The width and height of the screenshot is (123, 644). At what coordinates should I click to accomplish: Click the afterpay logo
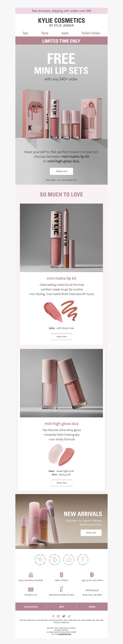(x=92, y=590)
